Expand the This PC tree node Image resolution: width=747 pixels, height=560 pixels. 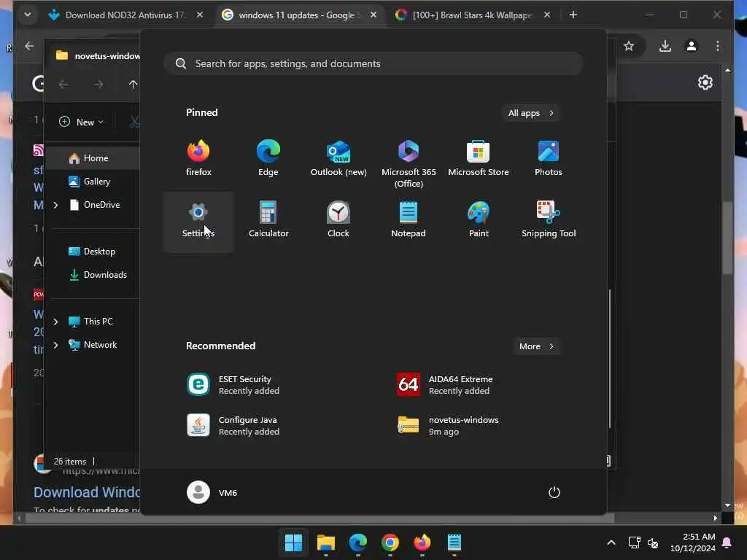tap(55, 322)
